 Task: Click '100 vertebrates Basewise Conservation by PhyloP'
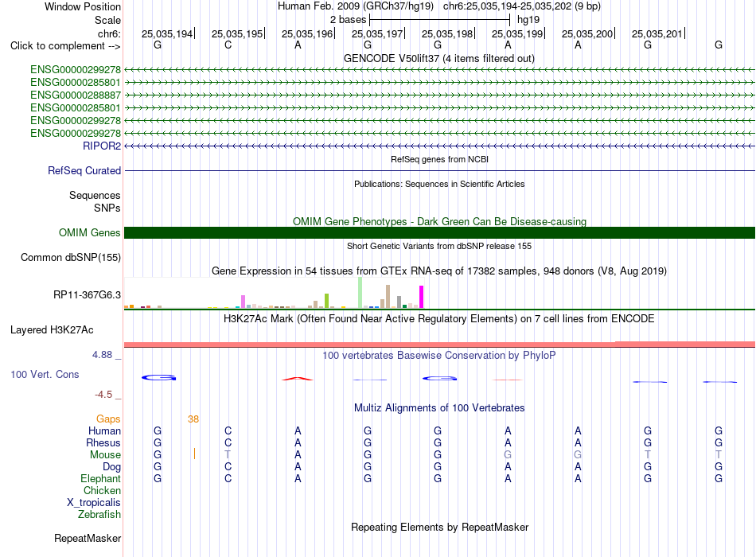439,356
